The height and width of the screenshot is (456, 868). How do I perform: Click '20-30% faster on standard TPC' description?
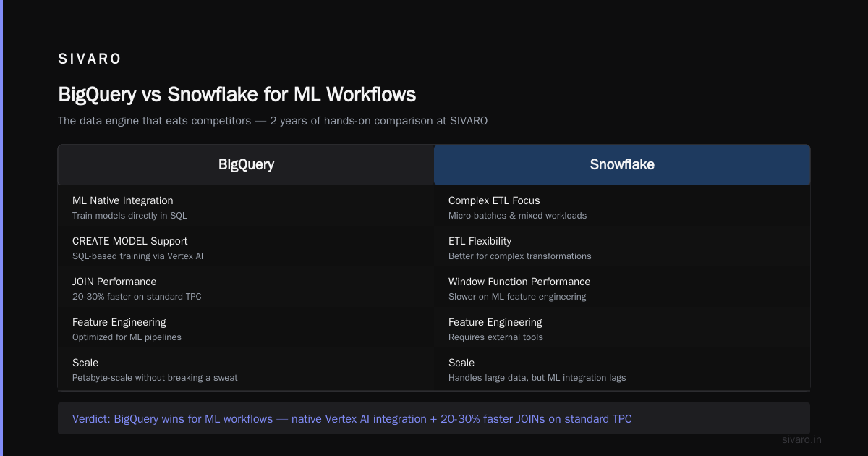pos(137,297)
